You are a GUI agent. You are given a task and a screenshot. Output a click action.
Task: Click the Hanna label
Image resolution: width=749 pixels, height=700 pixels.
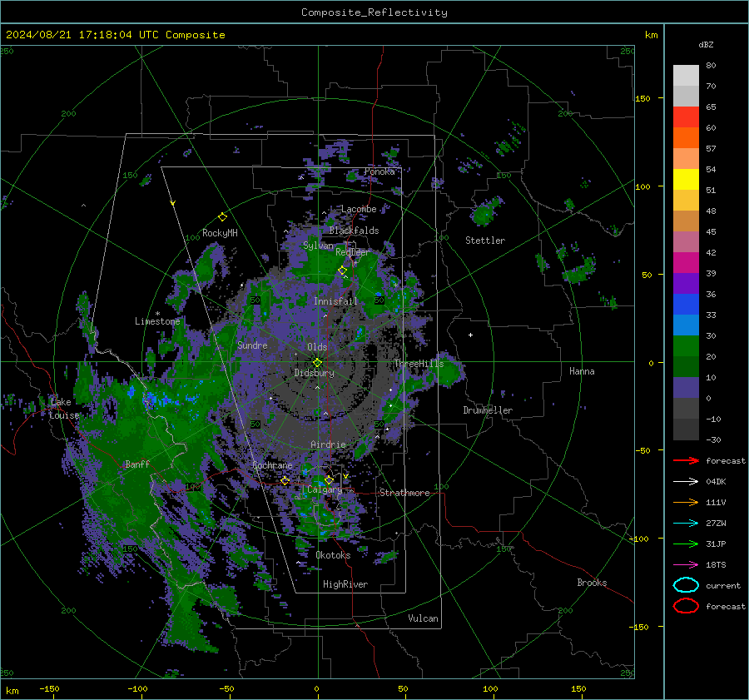click(x=582, y=371)
